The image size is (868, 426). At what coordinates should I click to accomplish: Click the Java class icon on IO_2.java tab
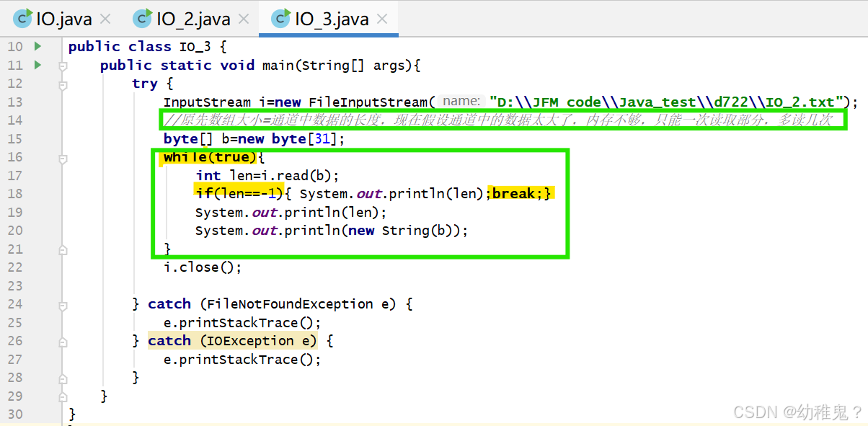(x=143, y=18)
